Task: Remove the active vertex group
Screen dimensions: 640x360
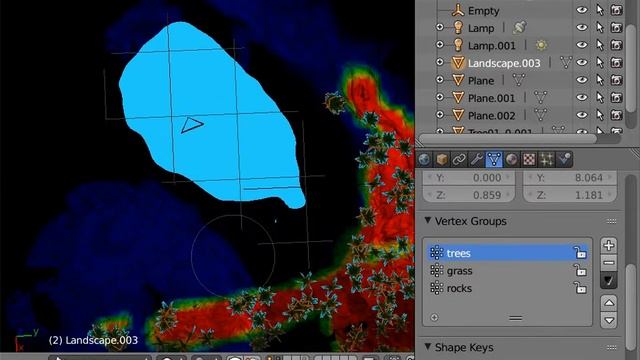Action: (x=609, y=263)
